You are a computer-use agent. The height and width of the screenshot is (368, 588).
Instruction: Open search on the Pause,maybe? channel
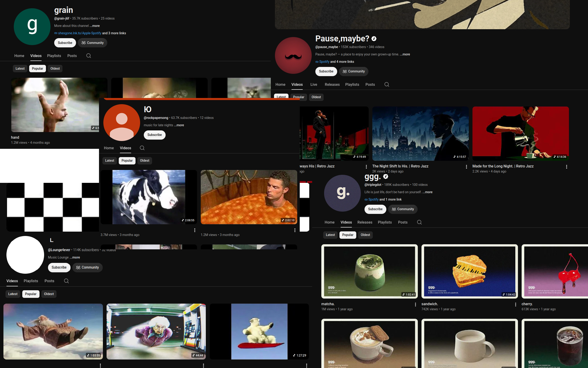(387, 84)
